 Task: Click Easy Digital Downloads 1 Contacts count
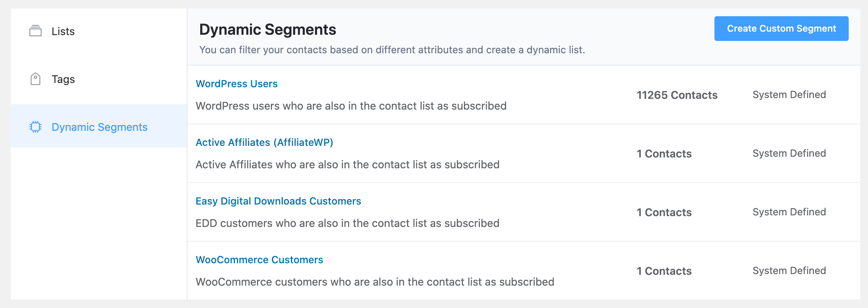[664, 212]
